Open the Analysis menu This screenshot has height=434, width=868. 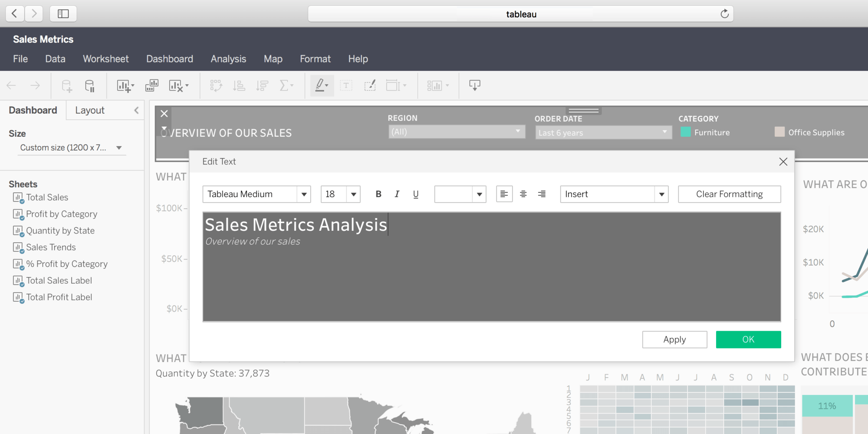228,59
